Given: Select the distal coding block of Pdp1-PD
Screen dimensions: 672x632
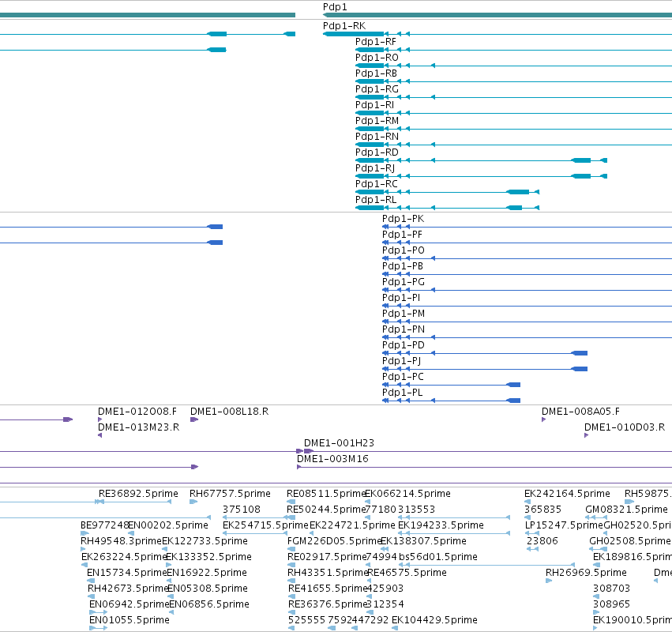Looking at the screenshot, I should click(580, 353).
